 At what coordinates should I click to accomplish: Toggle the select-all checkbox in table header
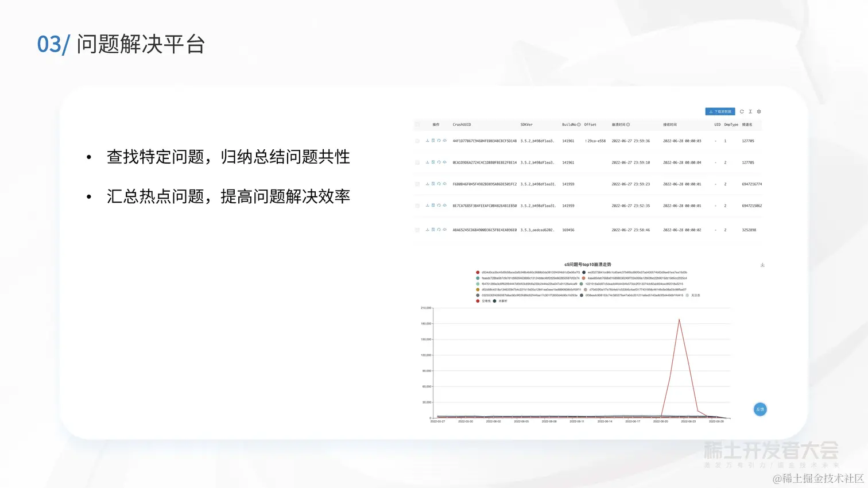click(417, 125)
